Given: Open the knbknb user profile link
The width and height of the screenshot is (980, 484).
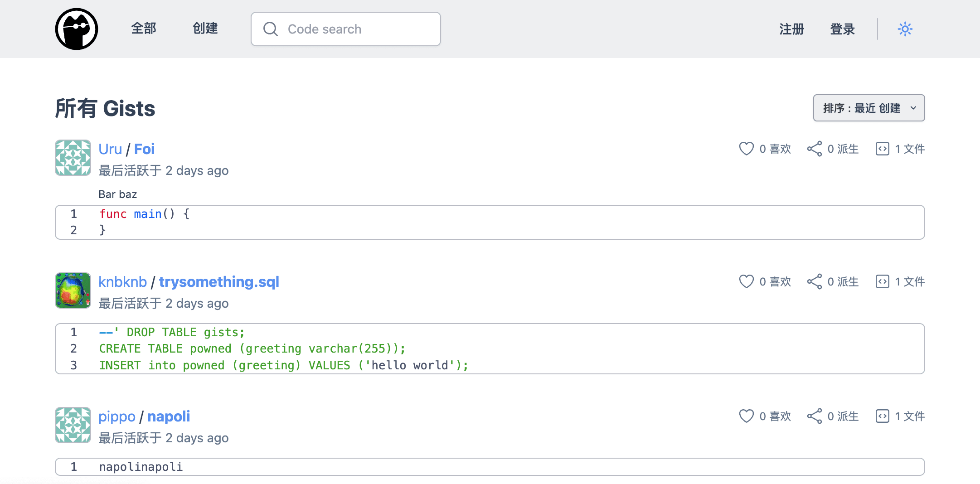Looking at the screenshot, I should (122, 281).
